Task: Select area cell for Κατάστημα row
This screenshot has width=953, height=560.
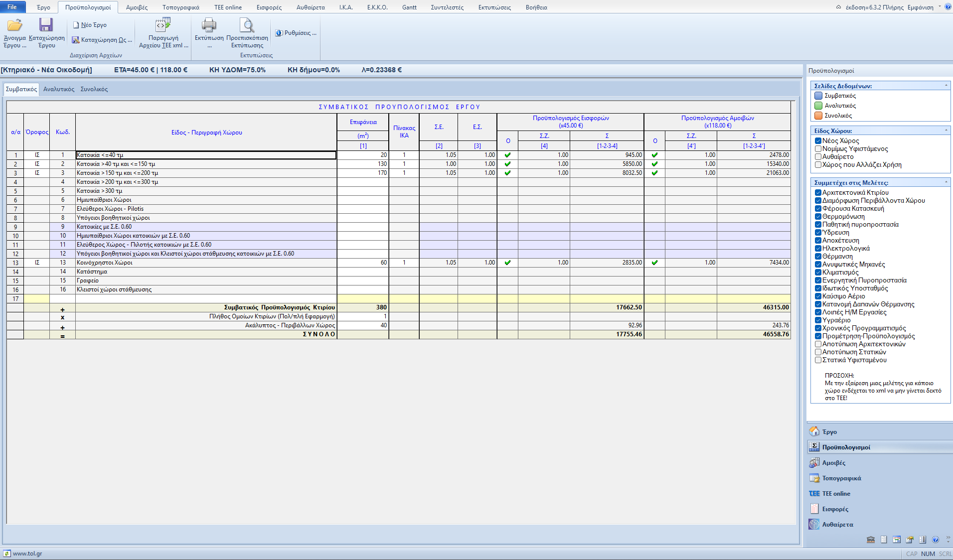Action: click(x=363, y=272)
